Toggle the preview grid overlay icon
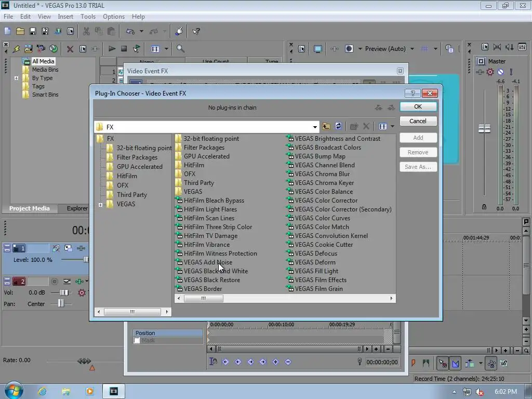The height and width of the screenshot is (399, 532). [424, 49]
